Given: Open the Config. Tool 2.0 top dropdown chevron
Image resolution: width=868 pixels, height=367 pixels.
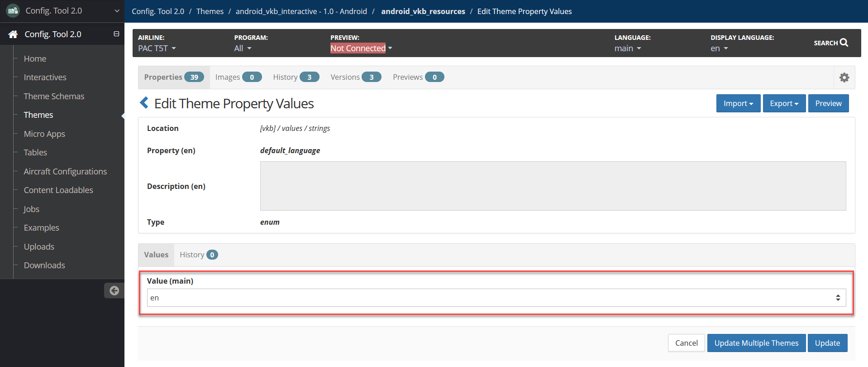Looking at the screenshot, I should (117, 11).
